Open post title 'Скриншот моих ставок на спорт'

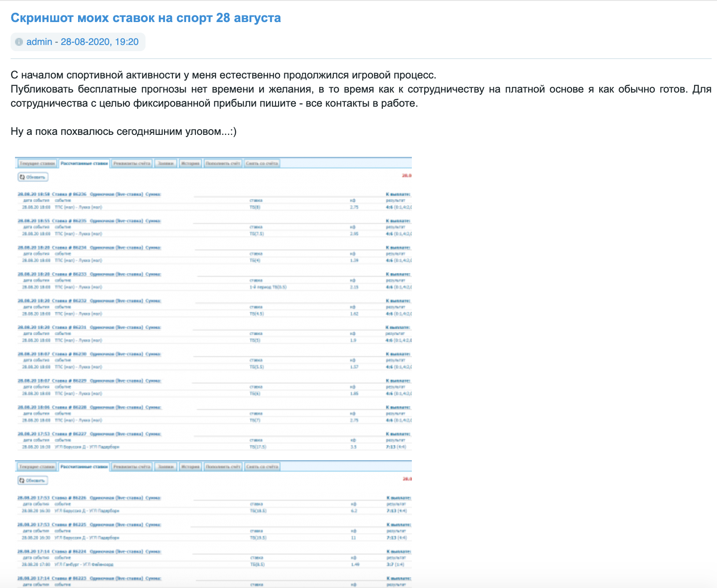click(146, 18)
